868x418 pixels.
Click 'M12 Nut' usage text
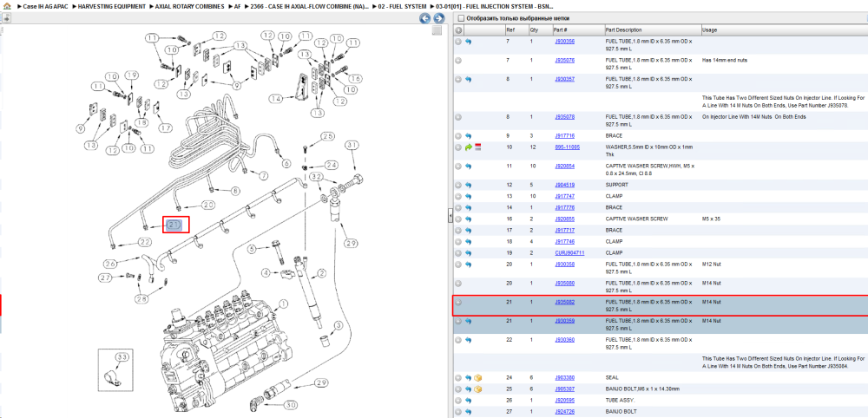712,265
